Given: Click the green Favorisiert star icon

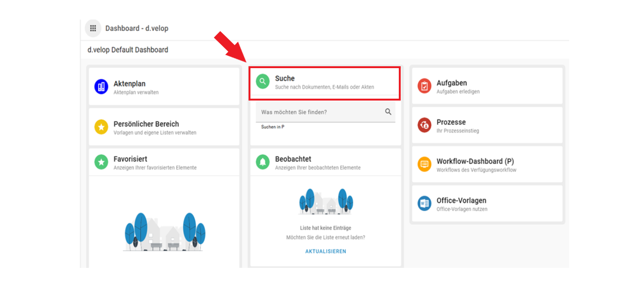Looking at the screenshot, I should click(x=101, y=162).
